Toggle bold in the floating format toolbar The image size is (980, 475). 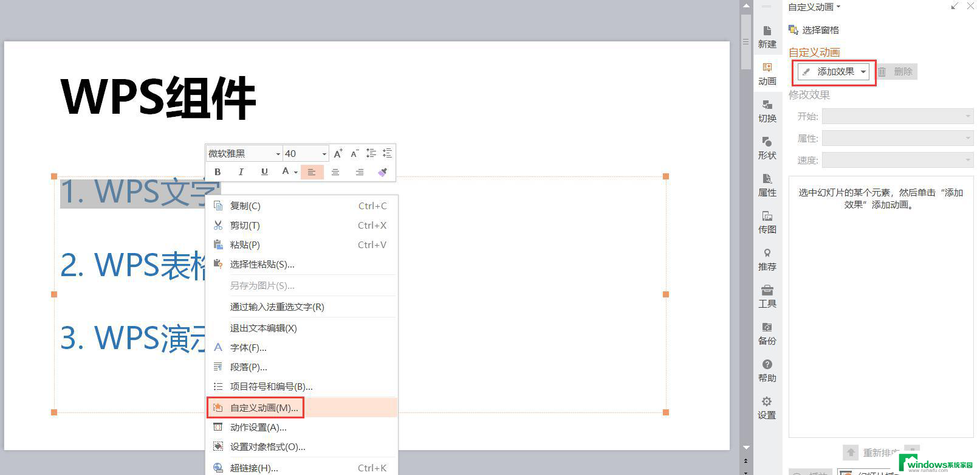pyautogui.click(x=218, y=172)
